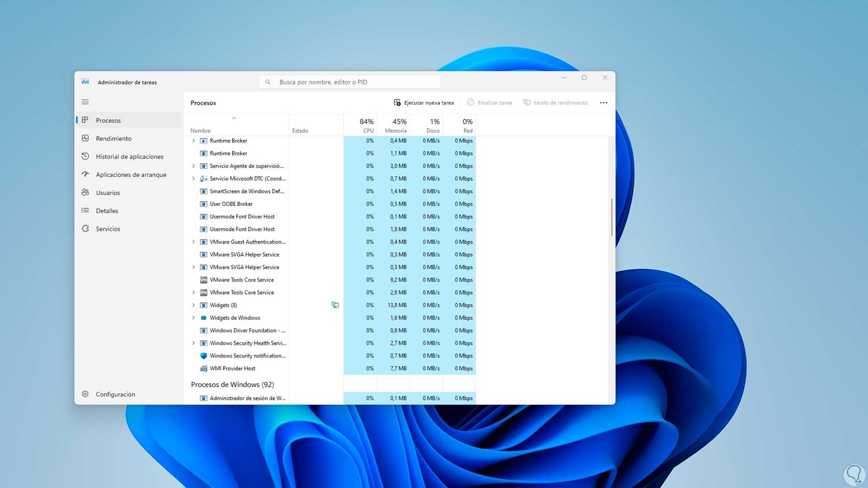
Task: Sort processes by the Memoria column
Action: point(393,125)
